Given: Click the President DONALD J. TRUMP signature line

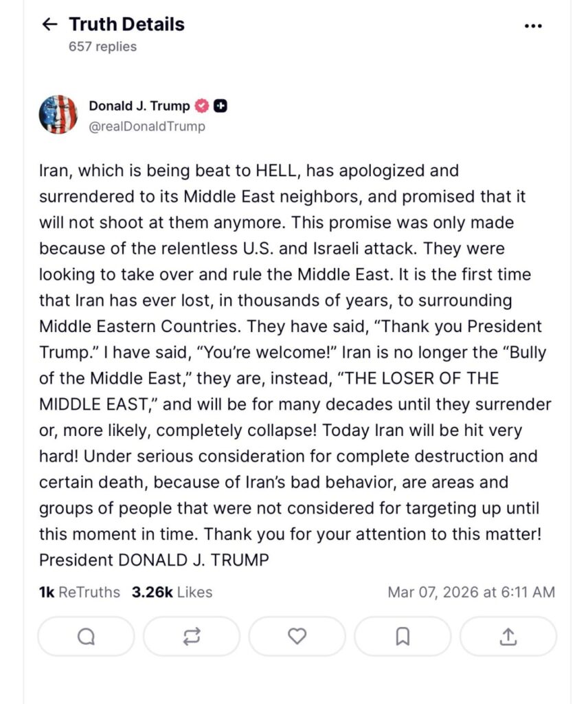Looking at the screenshot, I should pyautogui.click(x=154, y=560).
